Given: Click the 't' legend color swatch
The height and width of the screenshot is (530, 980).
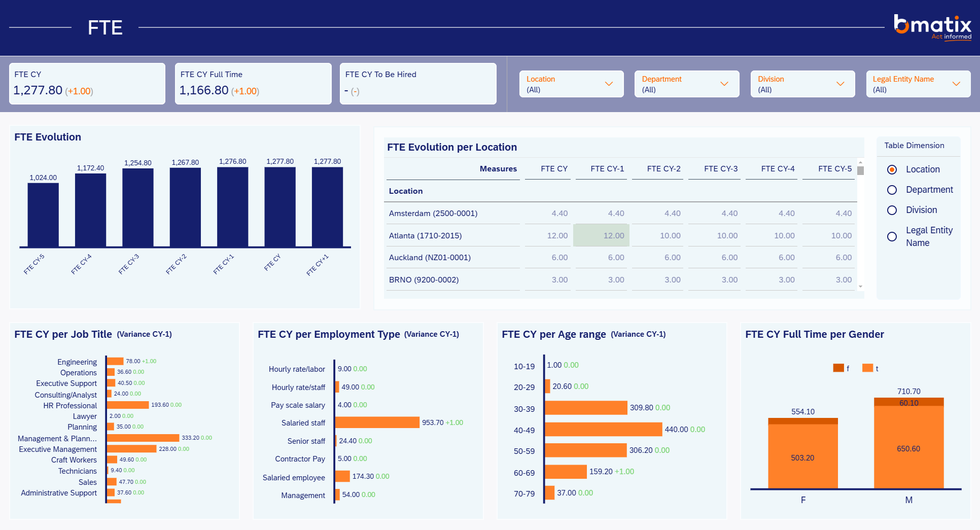Looking at the screenshot, I should [x=867, y=368].
